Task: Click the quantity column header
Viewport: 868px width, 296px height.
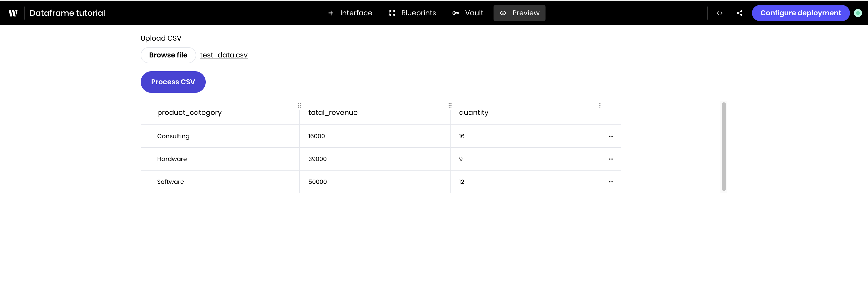Action: coord(473,113)
